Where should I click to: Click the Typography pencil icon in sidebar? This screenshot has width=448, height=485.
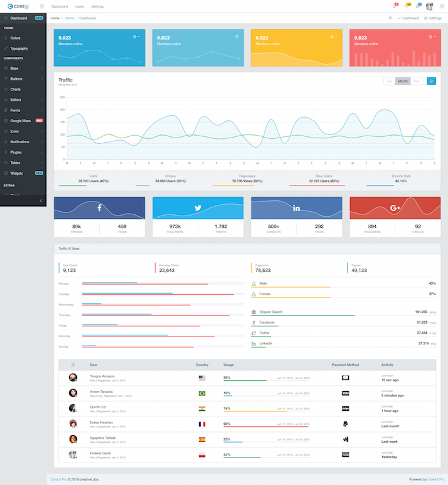pyautogui.click(x=6, y=49)
